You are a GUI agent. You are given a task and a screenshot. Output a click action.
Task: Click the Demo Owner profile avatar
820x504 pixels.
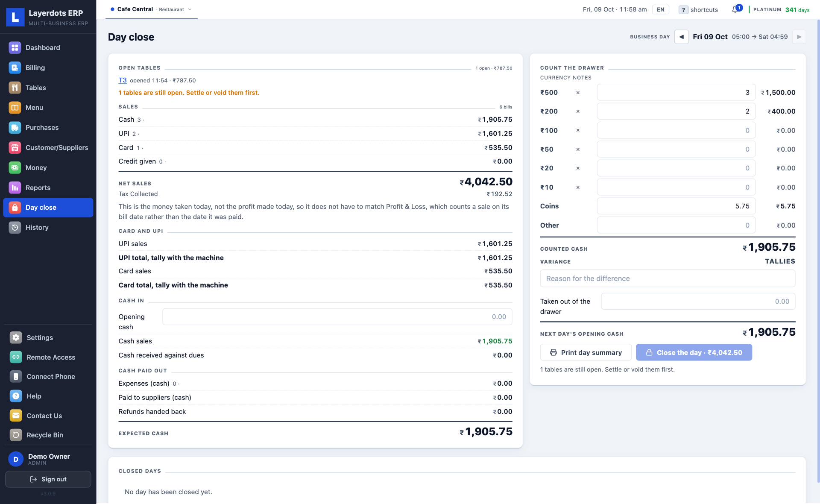[x=16, y=459]
